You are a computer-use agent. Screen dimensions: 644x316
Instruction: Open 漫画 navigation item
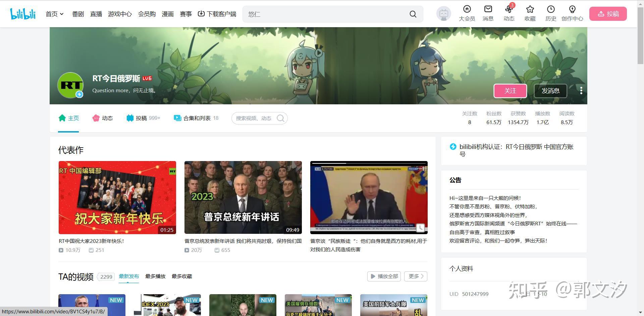pyautogui.click(x=167, y=14)
